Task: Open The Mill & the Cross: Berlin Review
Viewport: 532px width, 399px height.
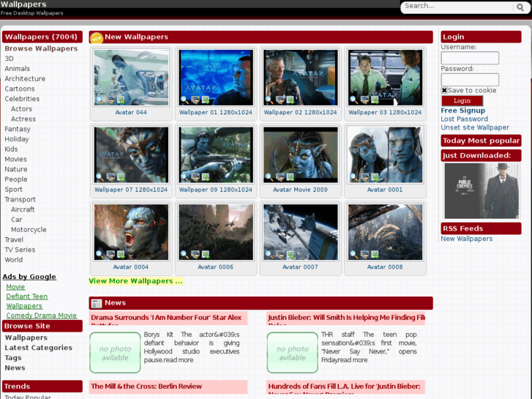Action: pyautogui.click(x=146, y=386)
